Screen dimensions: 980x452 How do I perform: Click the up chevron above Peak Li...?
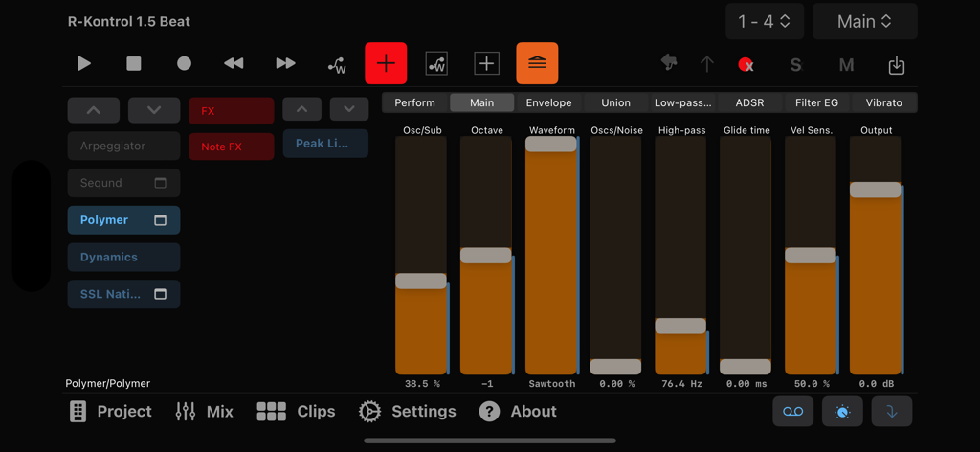(301, 109)
